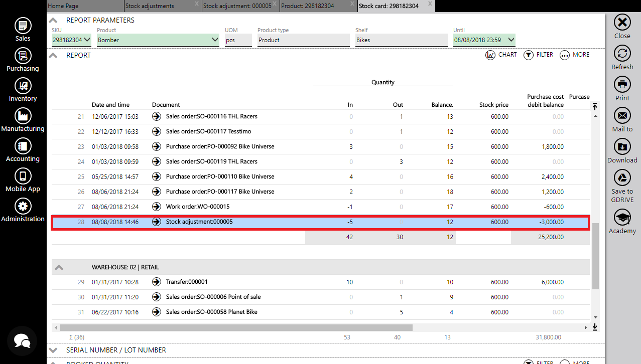Close the Stock card: 298182304 tab
The width and height of the screenshot is (641, 364).
(x=430, y=4)
